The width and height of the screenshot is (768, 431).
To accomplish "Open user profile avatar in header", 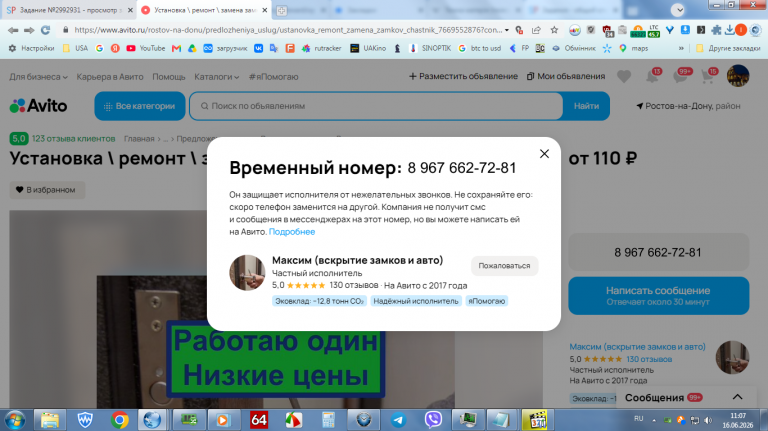I will [738, 76].
